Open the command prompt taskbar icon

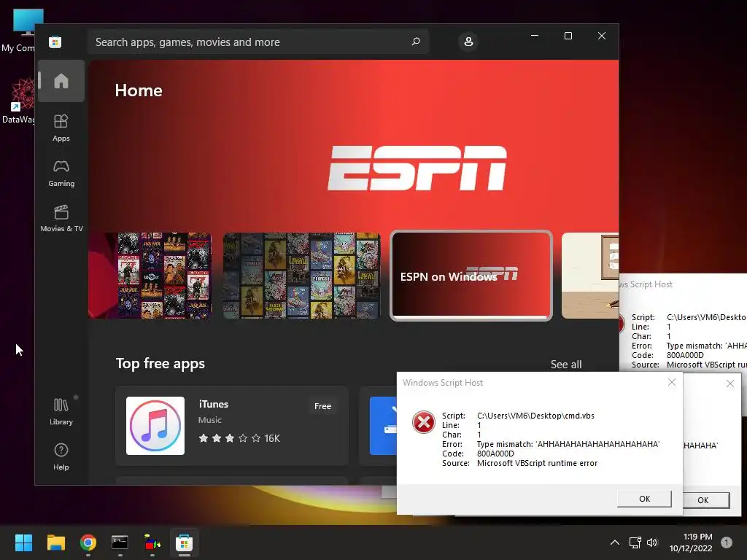pyautogui.click(x=120, y=542)
